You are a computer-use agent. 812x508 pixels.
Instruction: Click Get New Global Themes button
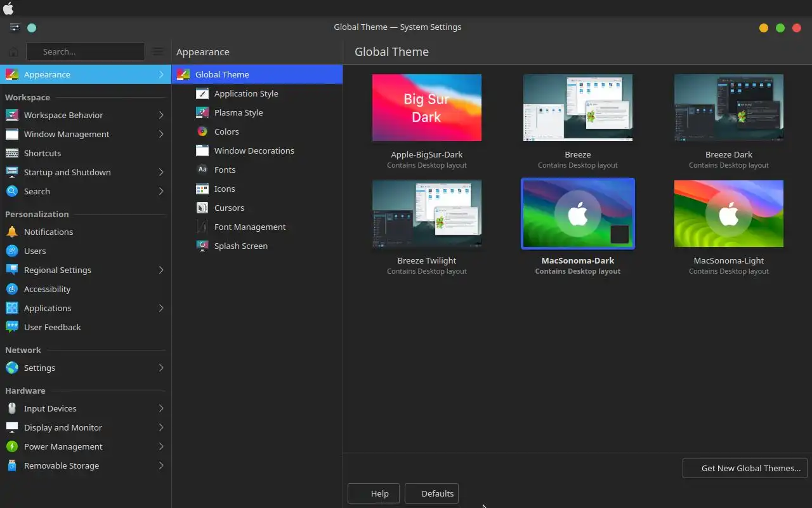click(x=745, y=468)
